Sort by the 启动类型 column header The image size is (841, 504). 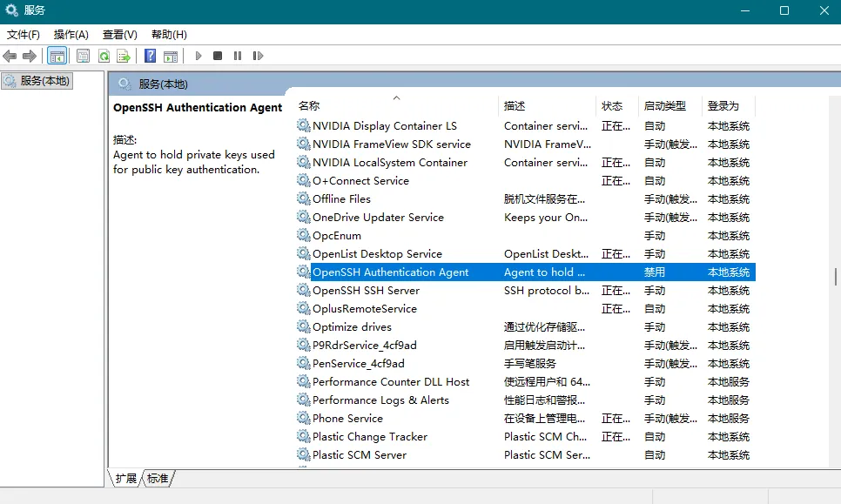664,106
